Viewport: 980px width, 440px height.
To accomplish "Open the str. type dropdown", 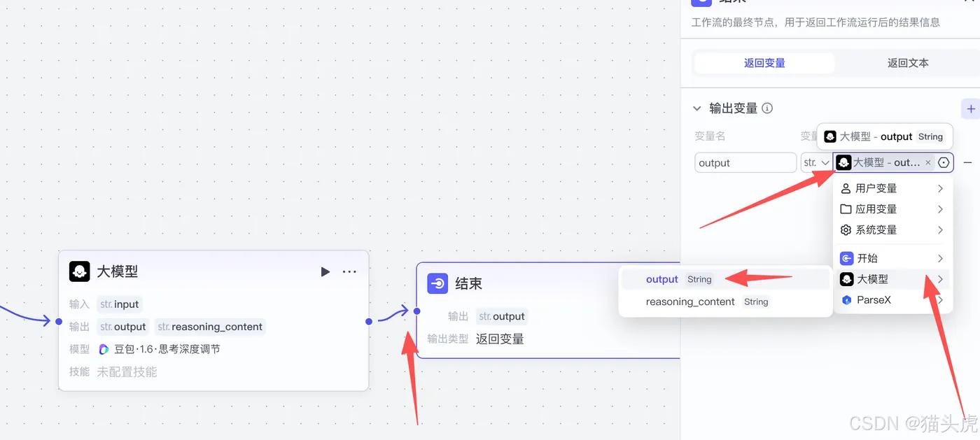I will (815, 162).
